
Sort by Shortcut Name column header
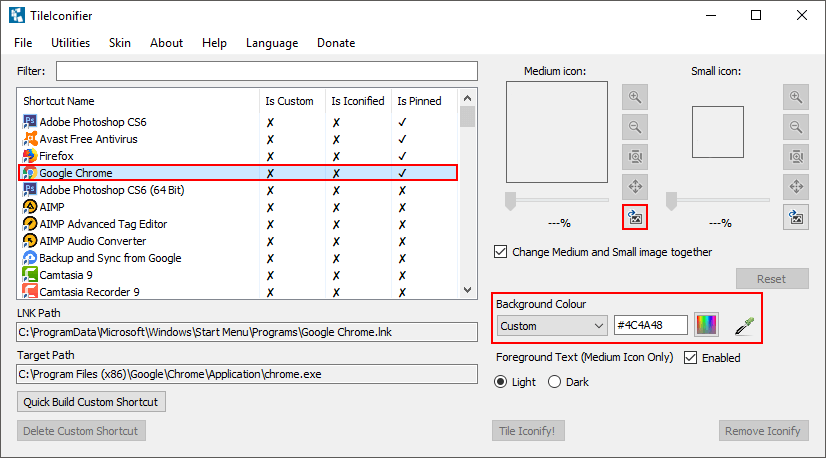pyautogui.click(x=138, y=101)
